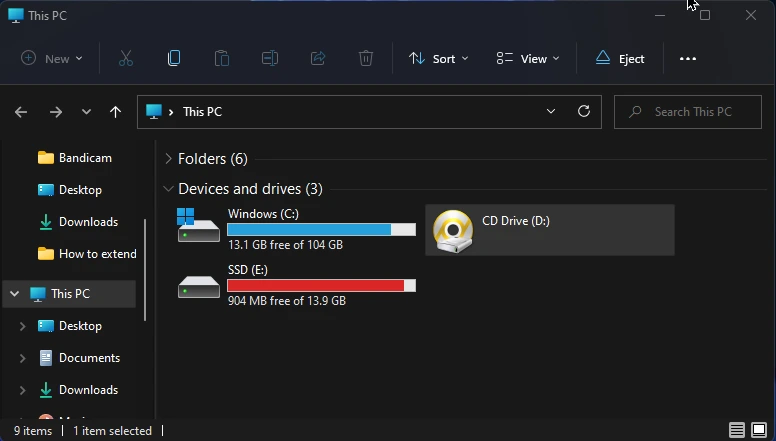Viewport: 776px width, 441px height.
Task: Click the This PC icon in title bar
Action: click(16, 15)
